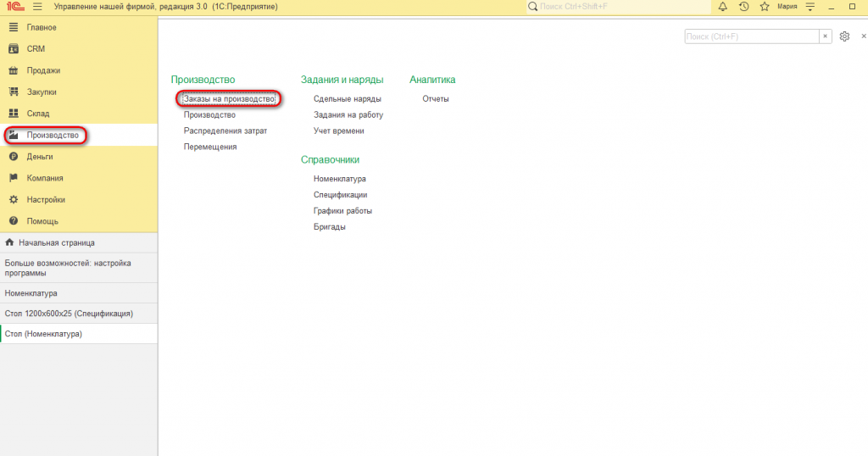
Task: Switch to Начальная страница tab
Action: click(79, 242)
